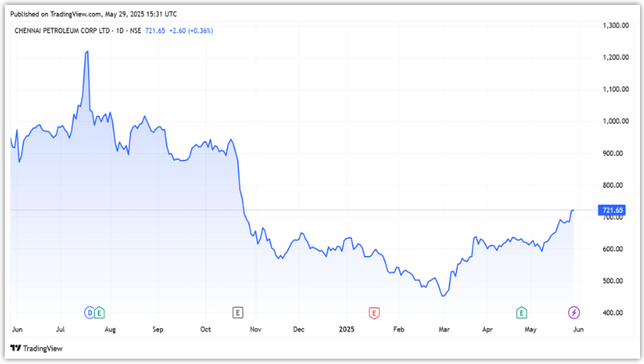
Task: Click the Nov label on time axis
Action: (256, 329)
